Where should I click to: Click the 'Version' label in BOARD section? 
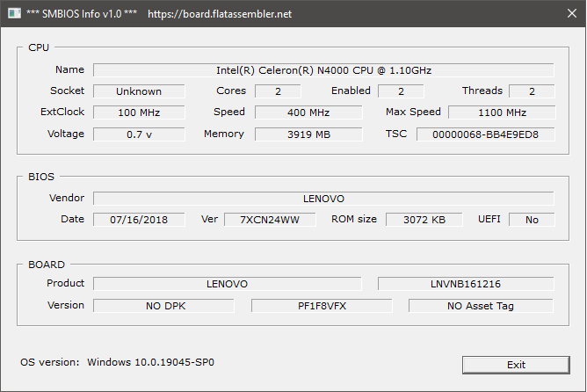click(x=66, y=305)
